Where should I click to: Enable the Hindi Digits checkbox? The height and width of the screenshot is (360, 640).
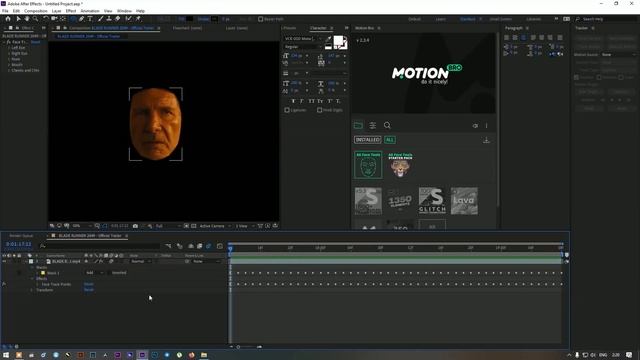click(320, 110)
